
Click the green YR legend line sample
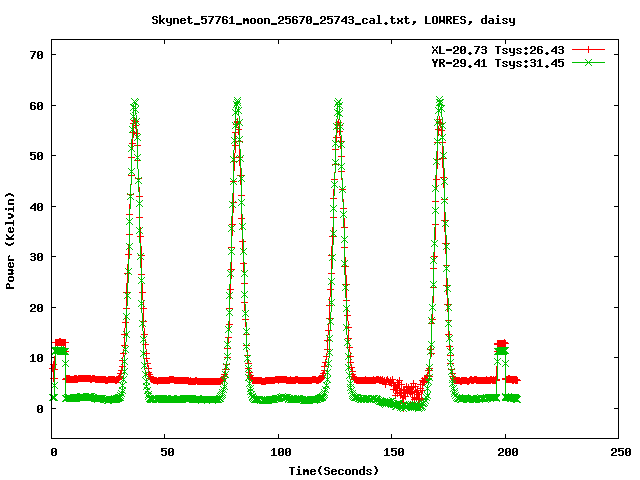pyautogui.click(x=588, y=62)
